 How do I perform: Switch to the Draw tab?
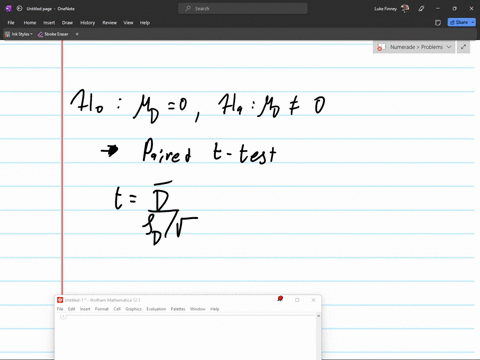click(x=67, y=23)
